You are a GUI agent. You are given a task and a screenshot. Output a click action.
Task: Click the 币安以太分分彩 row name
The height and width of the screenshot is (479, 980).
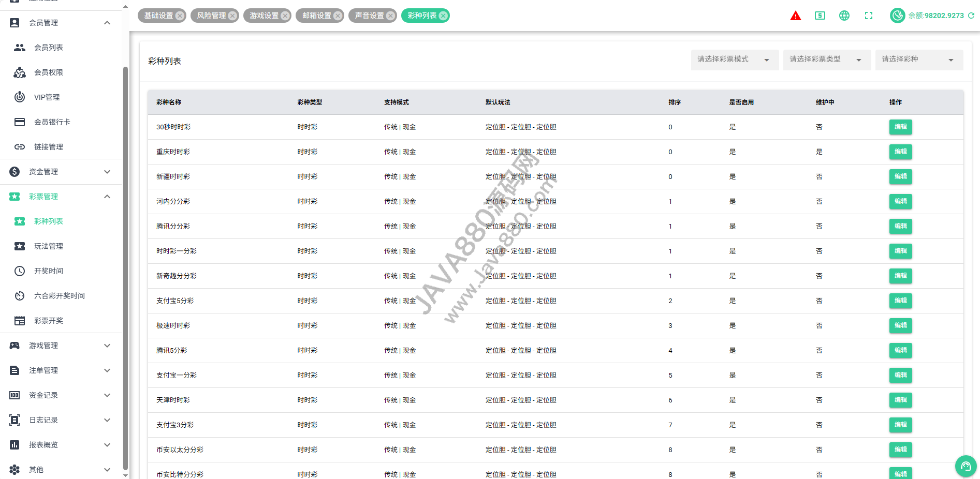point(180,450)
